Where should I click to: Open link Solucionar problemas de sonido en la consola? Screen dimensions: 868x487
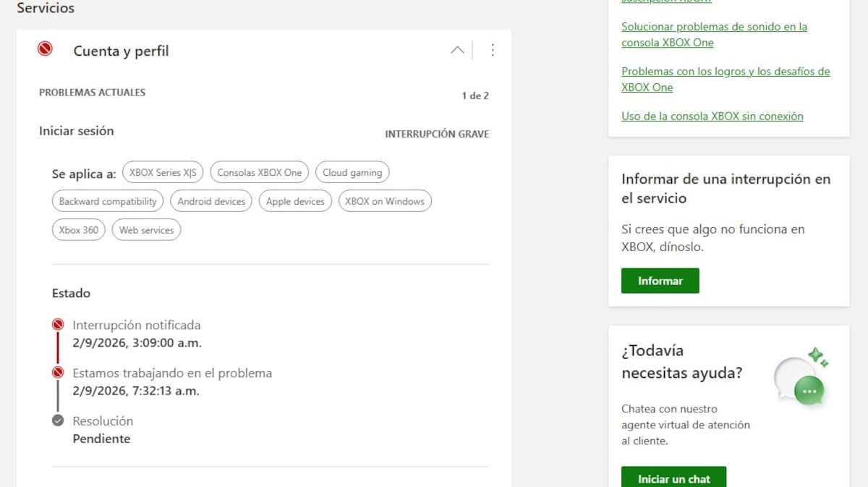coord(714,35)
